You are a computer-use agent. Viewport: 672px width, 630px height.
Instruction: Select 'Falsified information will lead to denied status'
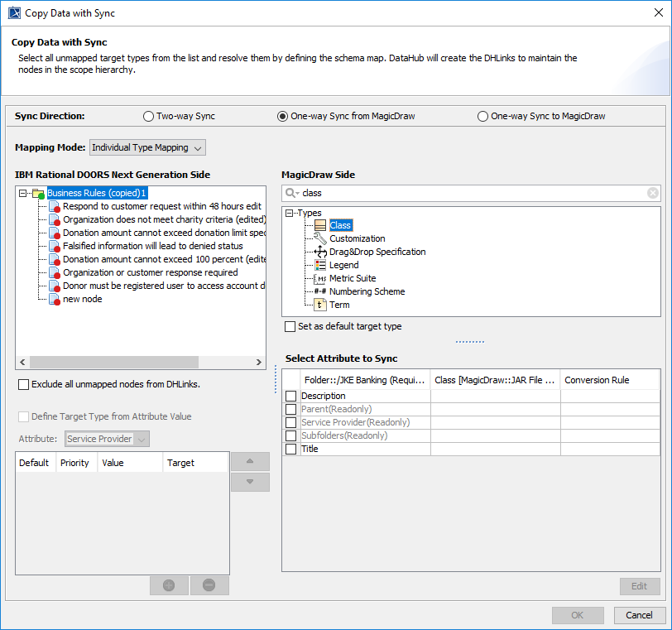point(152,246)
